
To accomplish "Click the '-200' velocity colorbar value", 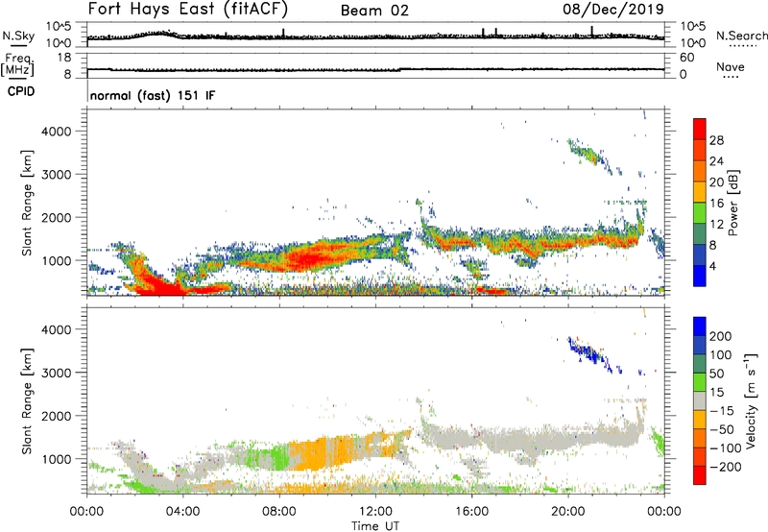I will (725, 467).
